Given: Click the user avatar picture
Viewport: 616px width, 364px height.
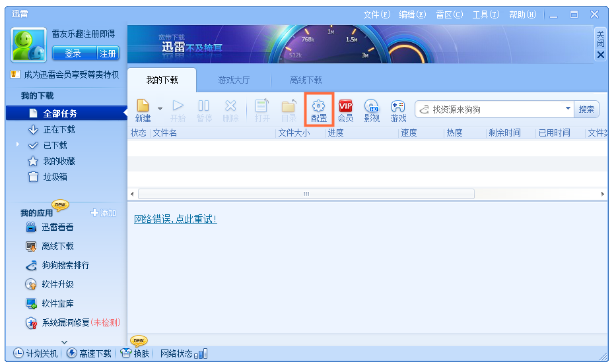Looking at the screenshot, I should tap(28, 45).
